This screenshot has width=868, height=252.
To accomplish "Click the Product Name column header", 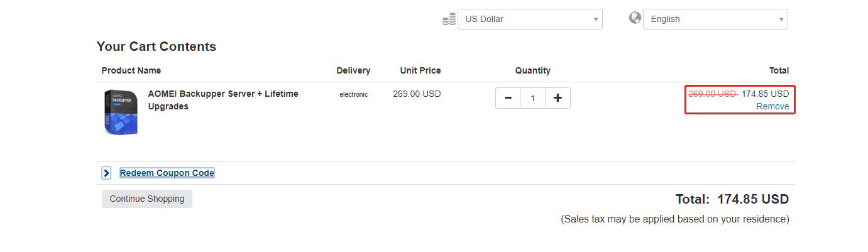I will (131, 70).
